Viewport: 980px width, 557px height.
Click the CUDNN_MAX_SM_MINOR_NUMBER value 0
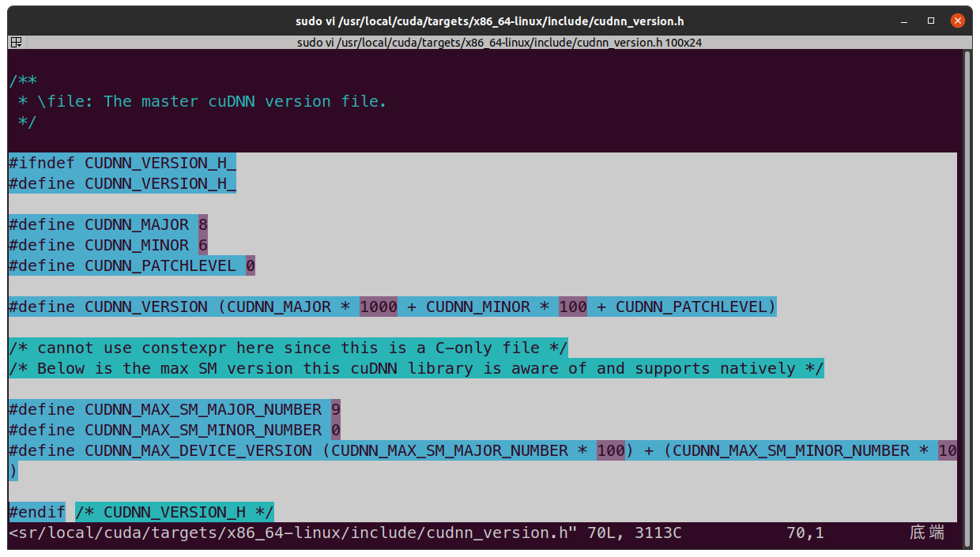tap(336, 430)
